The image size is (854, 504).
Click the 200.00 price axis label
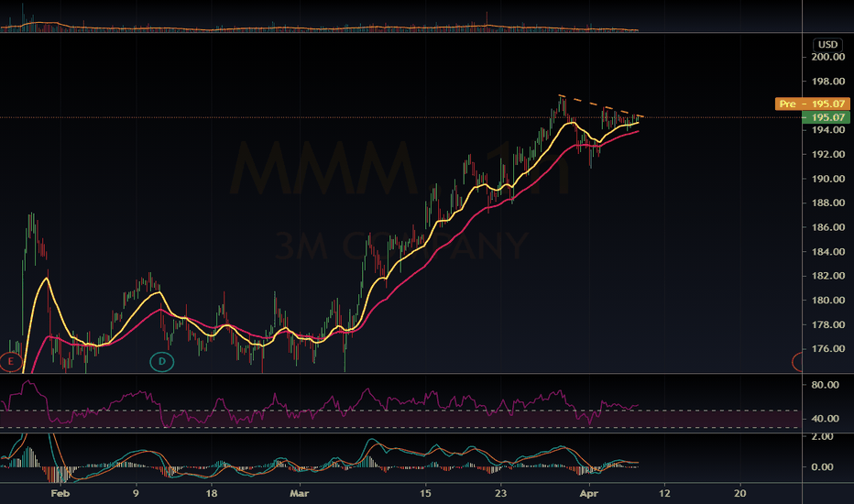pyautogui.click(x=827, y=57)
